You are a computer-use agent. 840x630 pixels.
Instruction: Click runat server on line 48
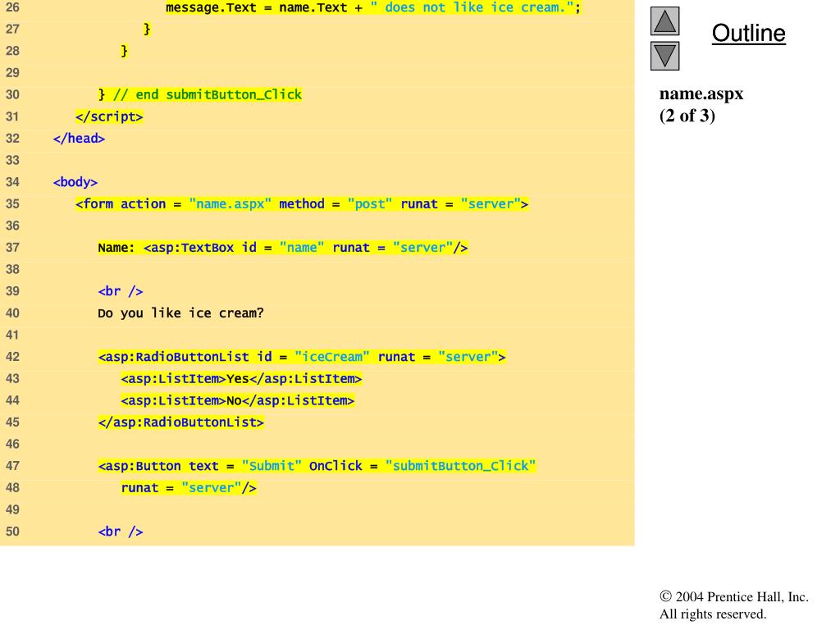(189, 488)
